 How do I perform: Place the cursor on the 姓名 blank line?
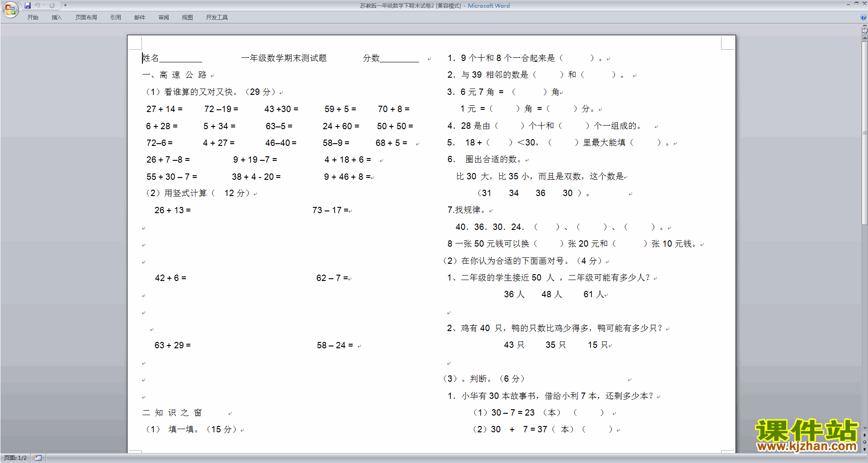coord(180,59)
